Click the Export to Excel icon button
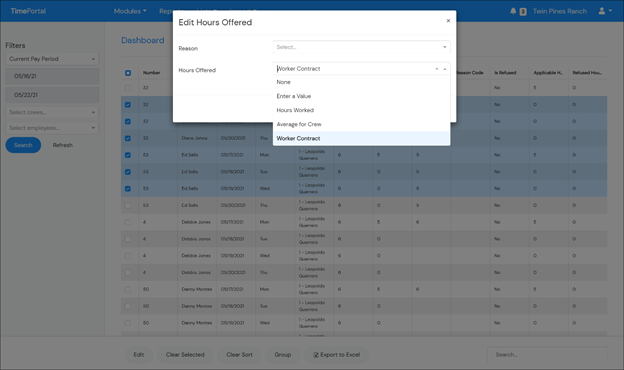624x370 pixels. pos(336,354)
